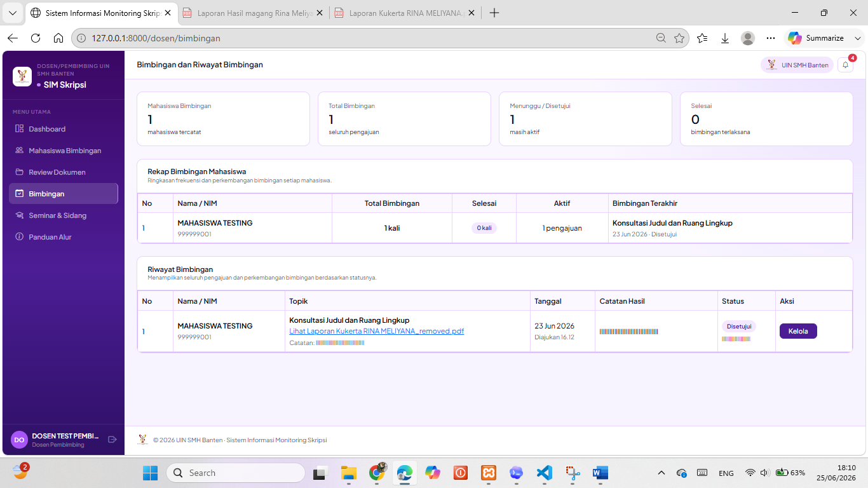Add page to favorites star icon
The height and width of the screenshot is (488, 868).
[x=679, y=38]
